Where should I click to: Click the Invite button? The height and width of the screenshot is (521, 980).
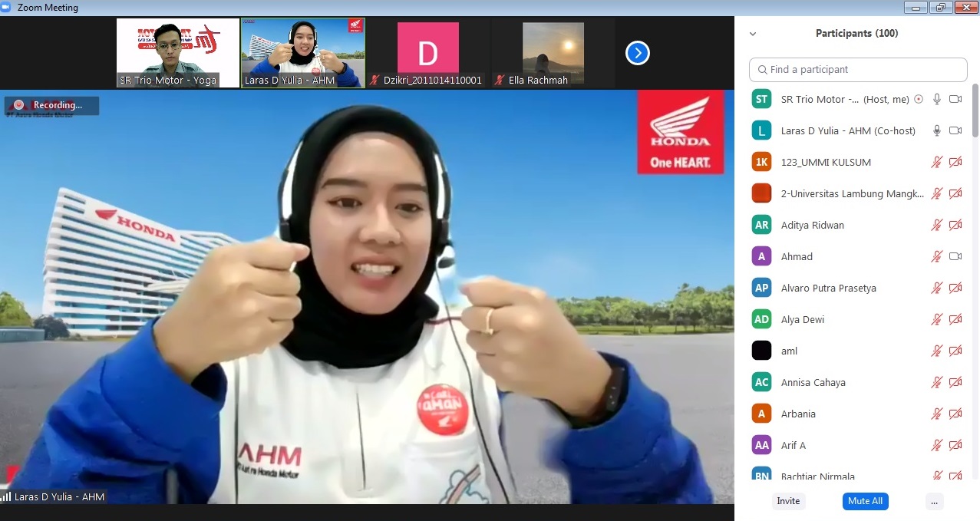tap(788, 501)
